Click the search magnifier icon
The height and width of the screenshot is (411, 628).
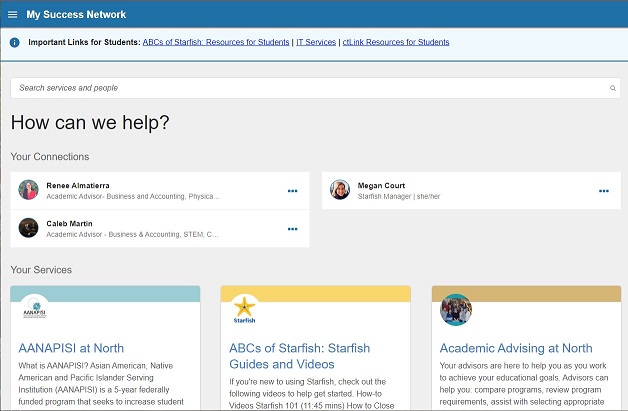click(x=612, y=88)
